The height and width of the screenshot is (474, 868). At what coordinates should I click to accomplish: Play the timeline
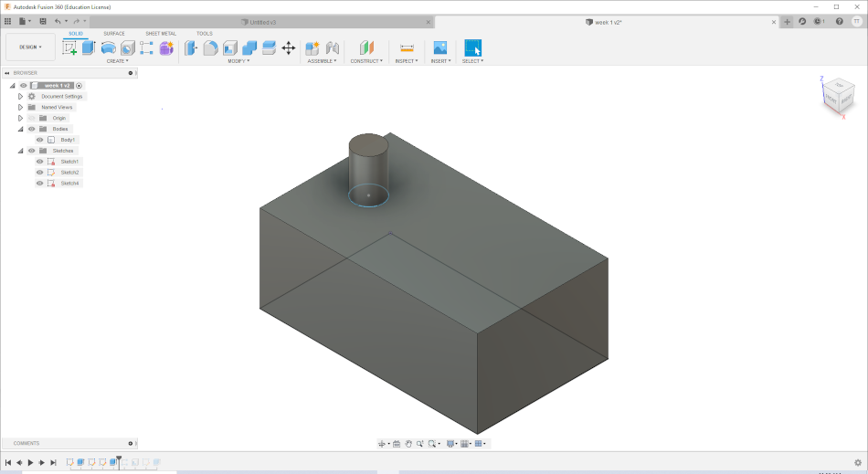[30, 462]
